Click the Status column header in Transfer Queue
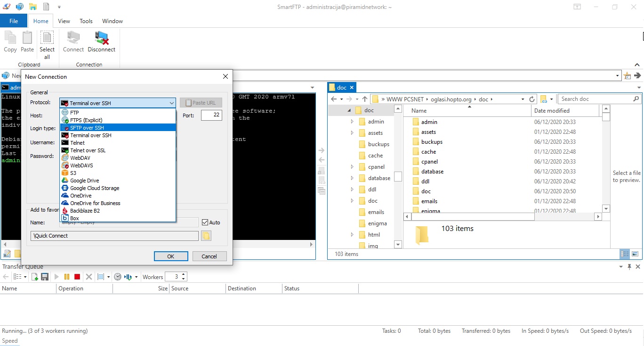The width and height of the screenshot is (644, 346). click(320, 288)
